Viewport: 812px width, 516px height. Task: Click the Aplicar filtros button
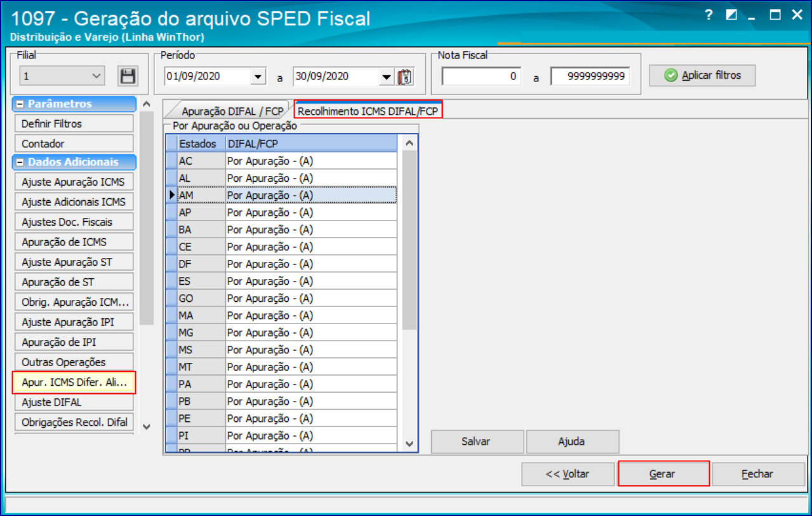[x=702, y=76]
